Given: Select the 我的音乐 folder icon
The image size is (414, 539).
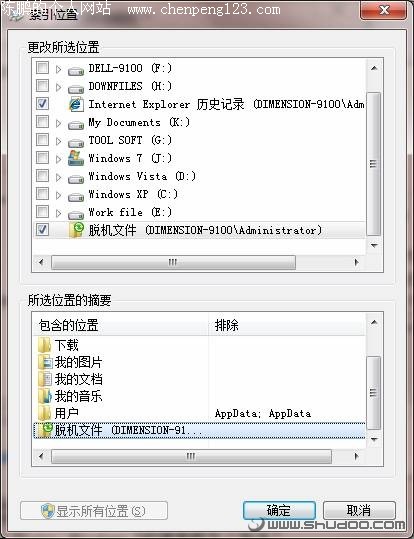Looking at the screenshot, I should pos(45,396).
